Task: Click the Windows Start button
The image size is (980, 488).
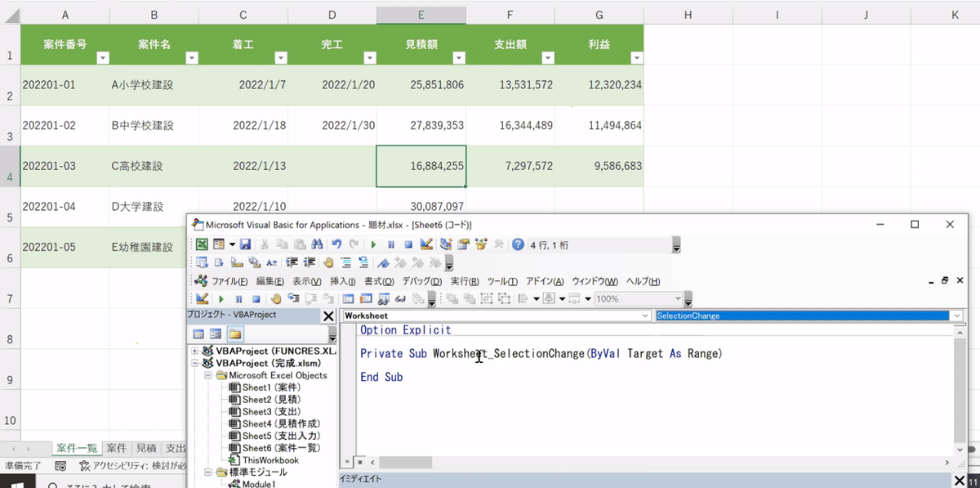Action: tap(18, 482)
